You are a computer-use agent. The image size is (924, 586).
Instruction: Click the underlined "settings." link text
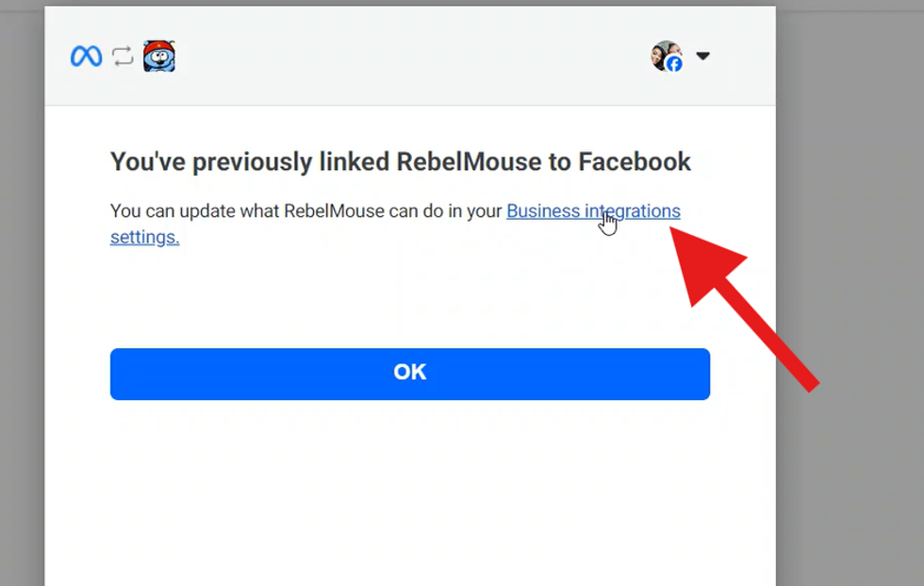click(144, 238)
